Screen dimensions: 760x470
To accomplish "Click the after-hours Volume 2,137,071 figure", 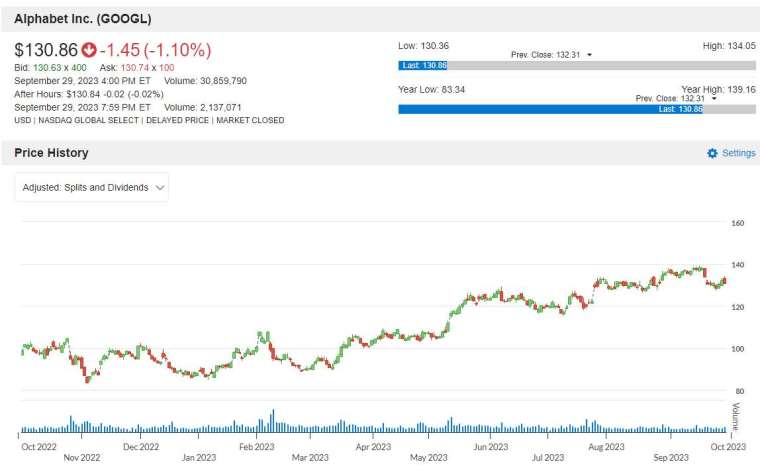I will click(203, 107).
